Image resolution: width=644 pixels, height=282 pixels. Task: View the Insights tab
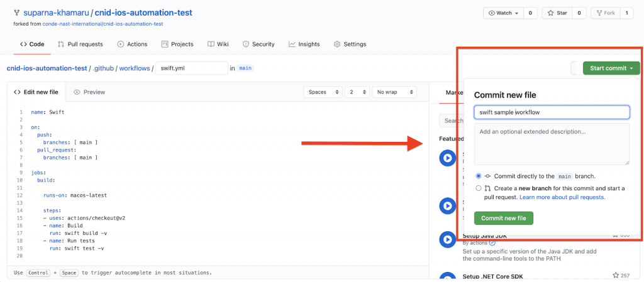point(304,44)
